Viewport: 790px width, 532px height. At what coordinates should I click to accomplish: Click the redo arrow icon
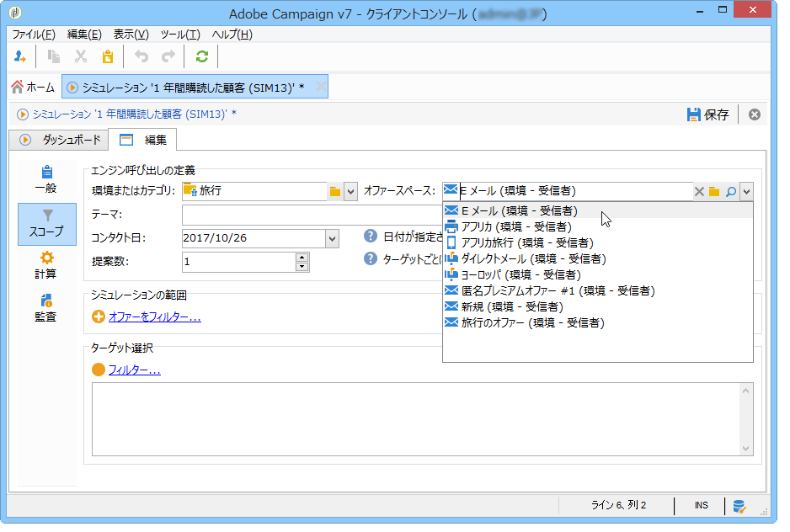[x=168, y=56]
